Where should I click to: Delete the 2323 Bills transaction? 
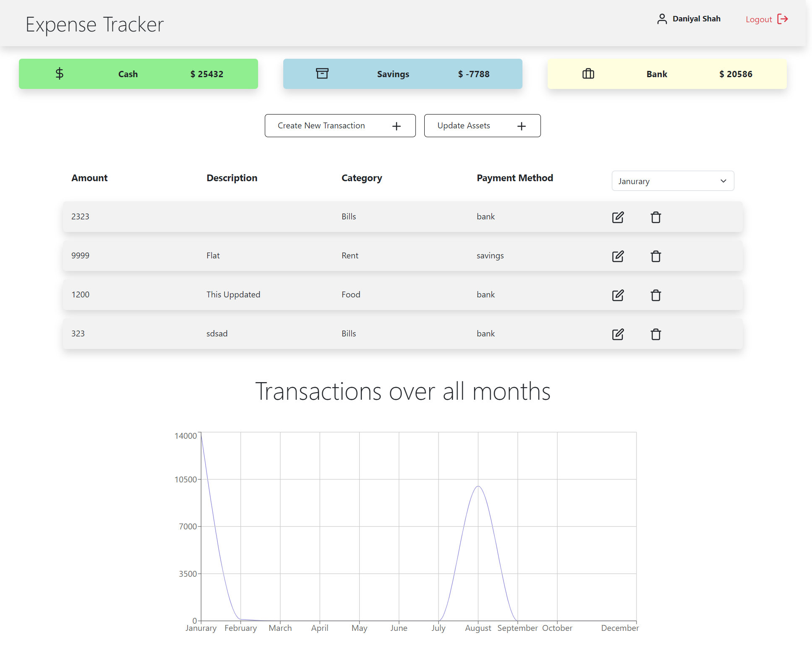(x=655, y=217)
